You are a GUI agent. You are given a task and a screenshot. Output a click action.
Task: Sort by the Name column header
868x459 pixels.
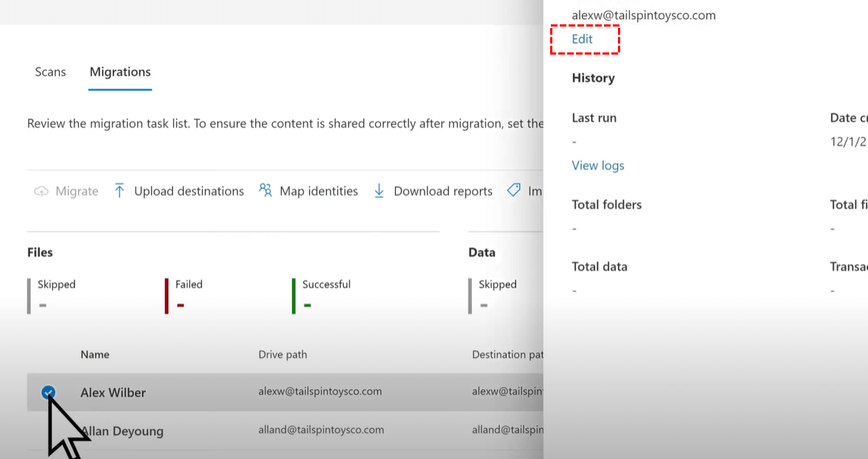[95, 354]
